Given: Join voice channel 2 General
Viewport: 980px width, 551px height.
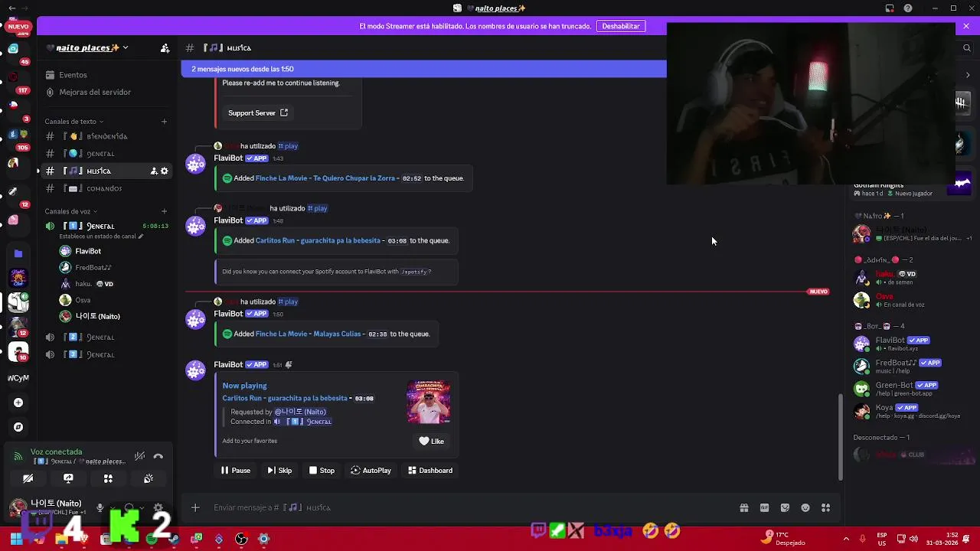Looking at the screenshot, I should point(106,337).
